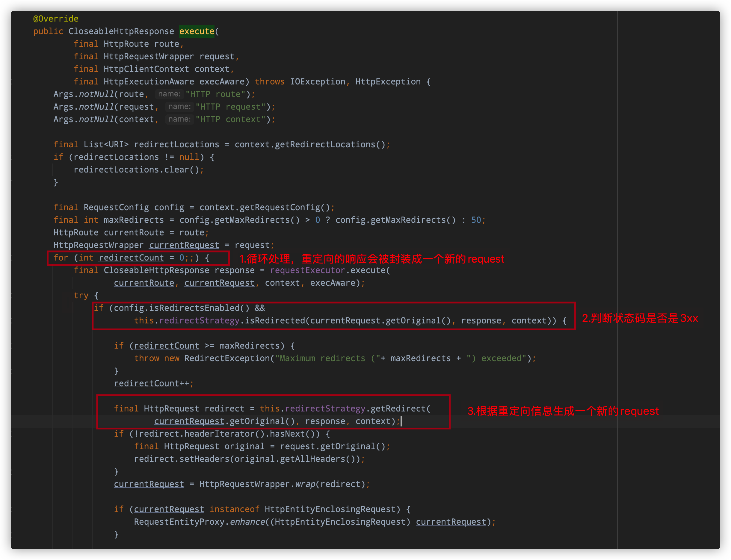This screenshot has height=560, width=731.
Task: Click requestExecutor field reference
Action: pos(307,270)
